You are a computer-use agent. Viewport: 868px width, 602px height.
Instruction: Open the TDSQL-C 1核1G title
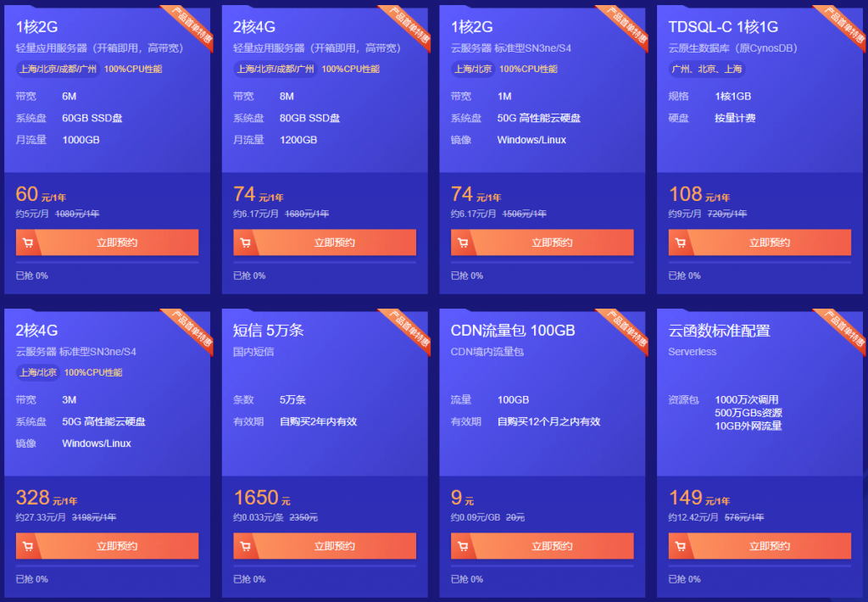[722, 27]
